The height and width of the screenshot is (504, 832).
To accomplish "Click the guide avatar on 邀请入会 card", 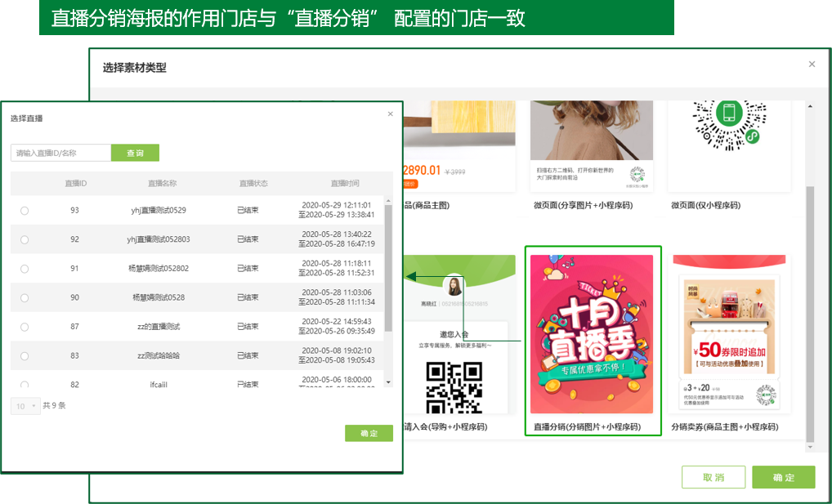I will (x=454, y=287).
